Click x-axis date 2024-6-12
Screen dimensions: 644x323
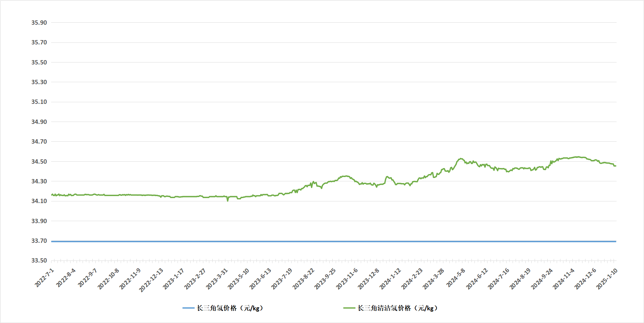click(x=477, y=279)
